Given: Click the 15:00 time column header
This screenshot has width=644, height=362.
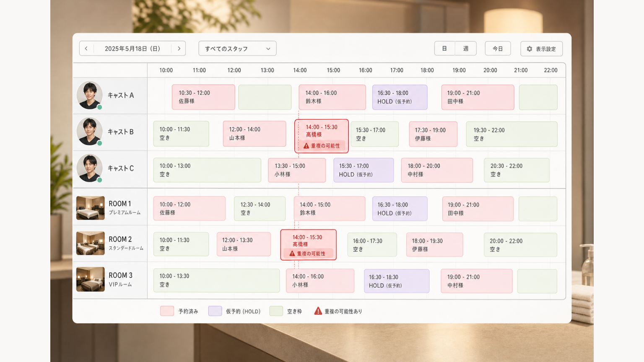Looking at the screenshot, I should [x=333, y=70].
